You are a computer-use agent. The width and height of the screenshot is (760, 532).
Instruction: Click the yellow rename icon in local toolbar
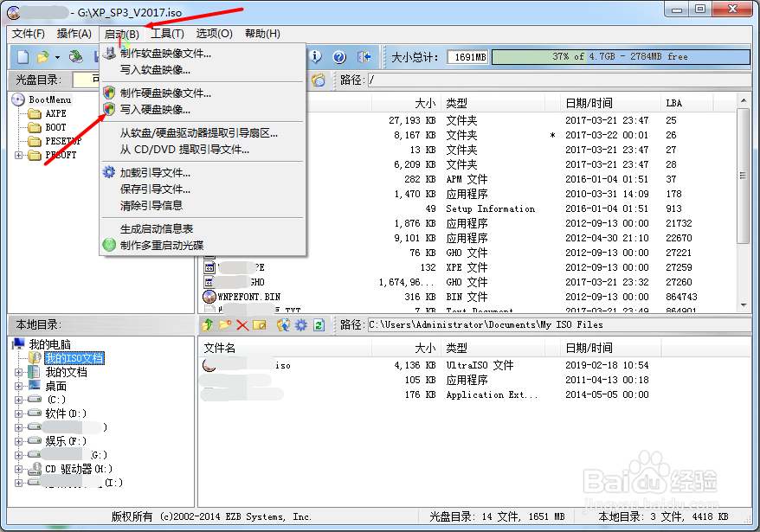[260, 325]
